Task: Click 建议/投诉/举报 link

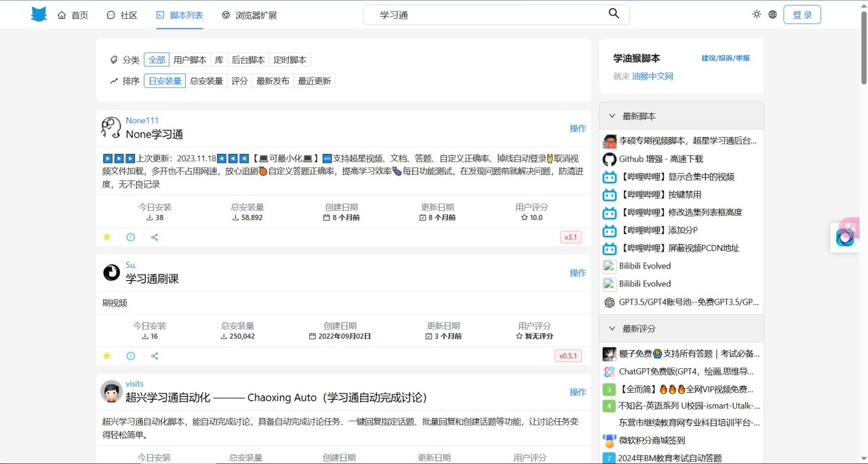Action: pyautogui.click(x=726, y=58)
